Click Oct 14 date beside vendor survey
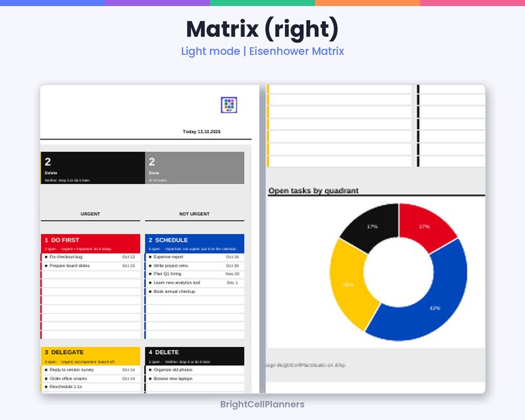Image resolution: width=525 pixels, height=420 pixels. coord(128,370)
